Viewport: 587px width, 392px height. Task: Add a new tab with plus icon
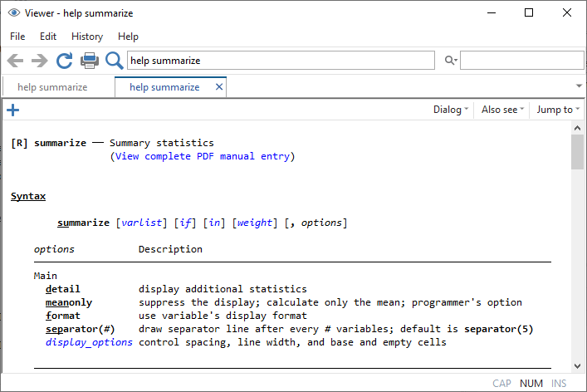12,110
